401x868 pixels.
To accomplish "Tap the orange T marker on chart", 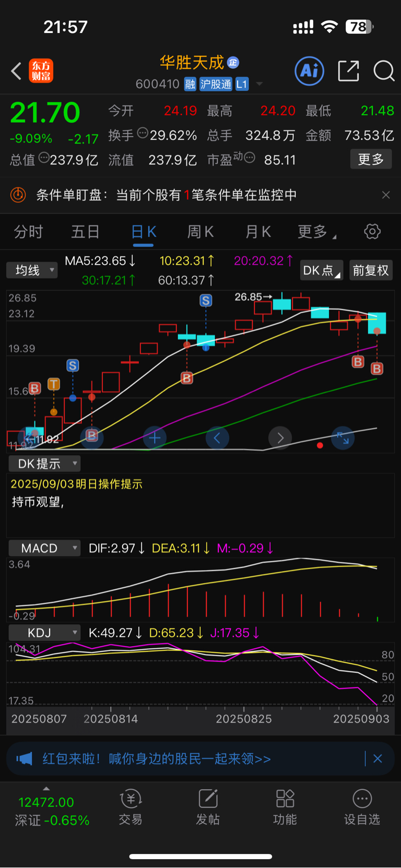I will pos(54,384).
